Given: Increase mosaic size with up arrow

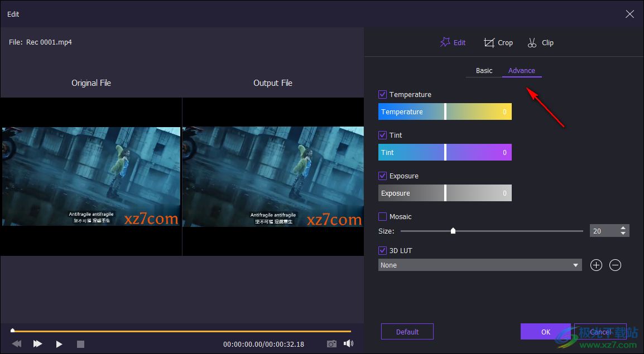Looking at the screenshot, I should [623, 228].
